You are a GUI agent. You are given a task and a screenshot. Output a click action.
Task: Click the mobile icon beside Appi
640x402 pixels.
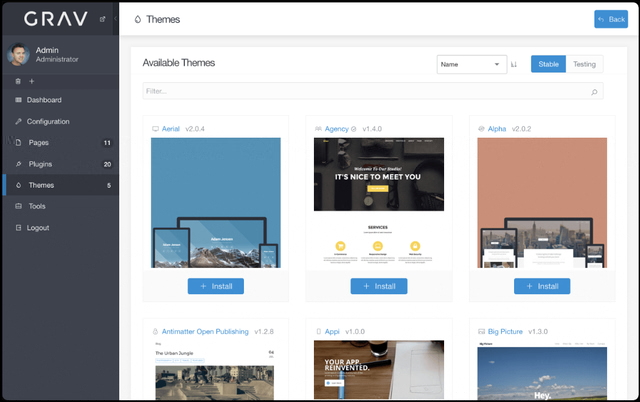318,331
